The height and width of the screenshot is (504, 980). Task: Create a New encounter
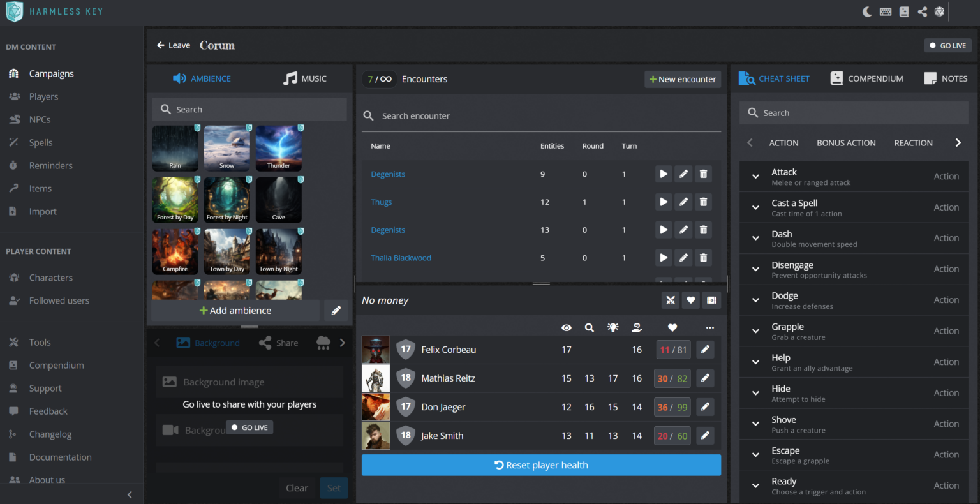tap(683, 79)
